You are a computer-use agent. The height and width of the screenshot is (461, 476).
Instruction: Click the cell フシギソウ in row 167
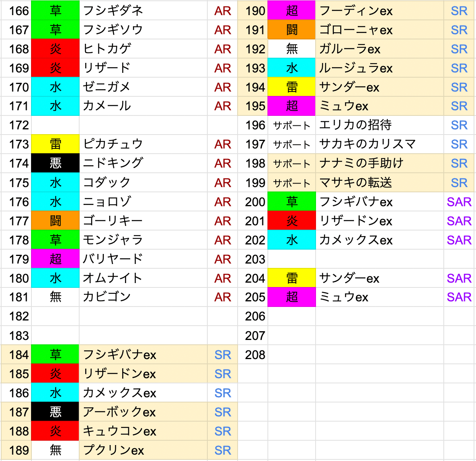click(x=143, y=30)
